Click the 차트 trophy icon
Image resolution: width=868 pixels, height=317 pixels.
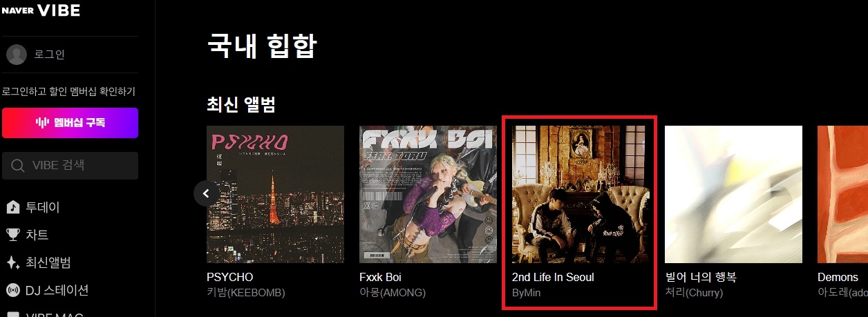click(12, 235)
